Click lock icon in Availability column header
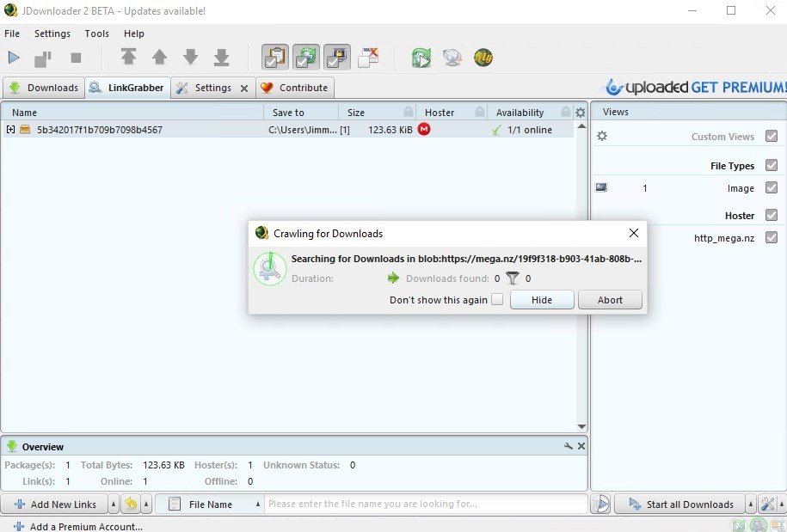Viewport: 787px width, 532px height. coord(566,112)
